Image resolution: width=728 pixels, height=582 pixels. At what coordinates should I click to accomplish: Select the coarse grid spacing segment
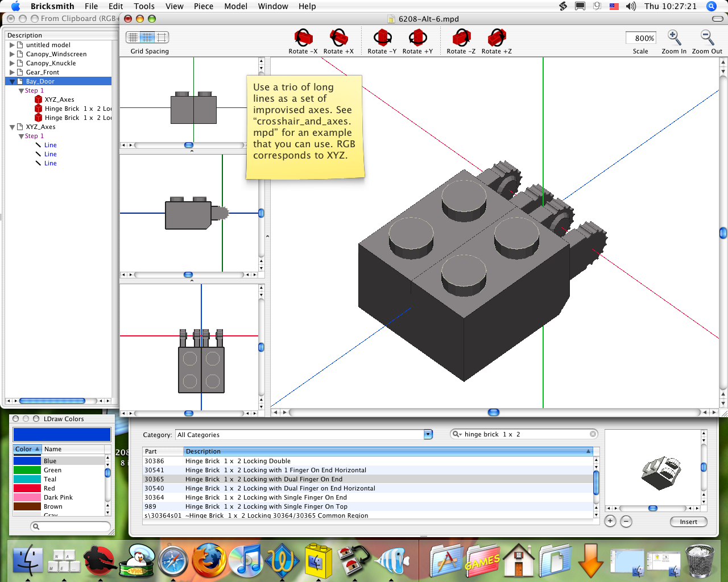[162, 38]
